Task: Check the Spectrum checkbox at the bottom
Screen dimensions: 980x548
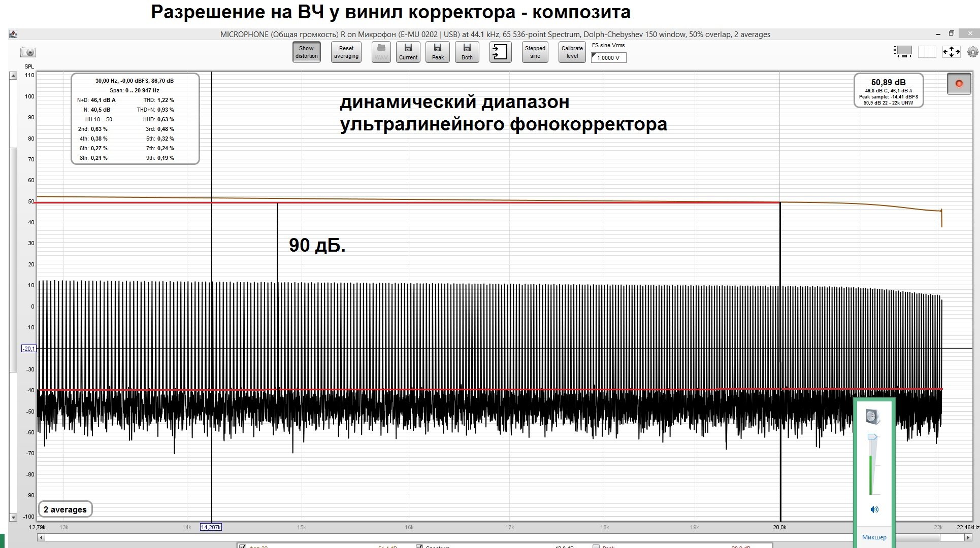Action: [x=419, y=547]
